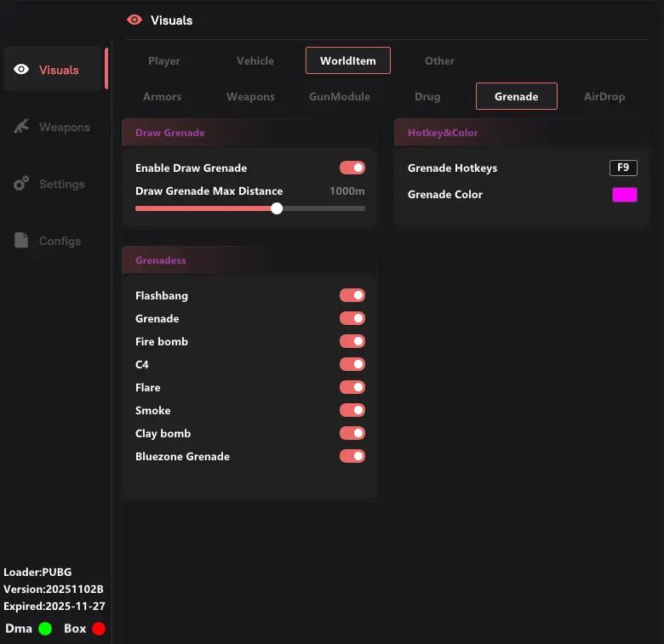
Task: Switch off the Bluezone Grenade toggle
Action: point(352,456)
